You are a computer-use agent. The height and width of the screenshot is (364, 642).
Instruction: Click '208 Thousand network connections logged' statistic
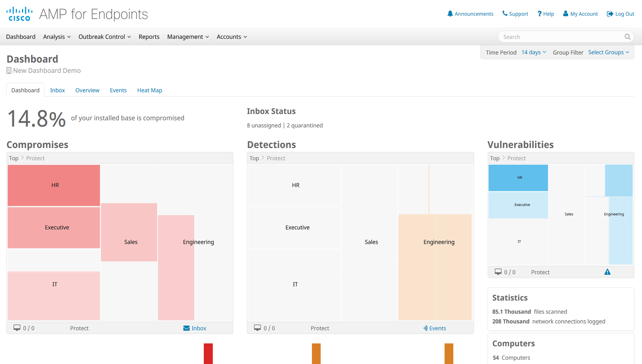pyautogui.click(x=549, y=321)
